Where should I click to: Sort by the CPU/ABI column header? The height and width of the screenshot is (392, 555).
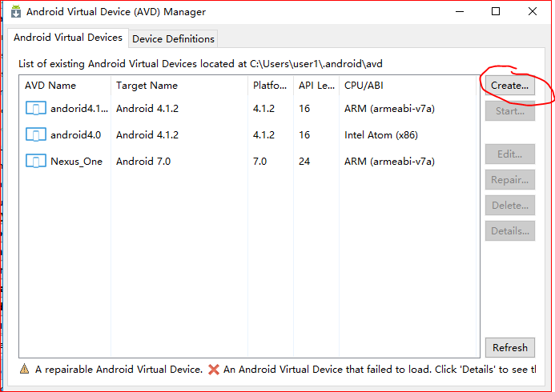[x=408, y=86]
